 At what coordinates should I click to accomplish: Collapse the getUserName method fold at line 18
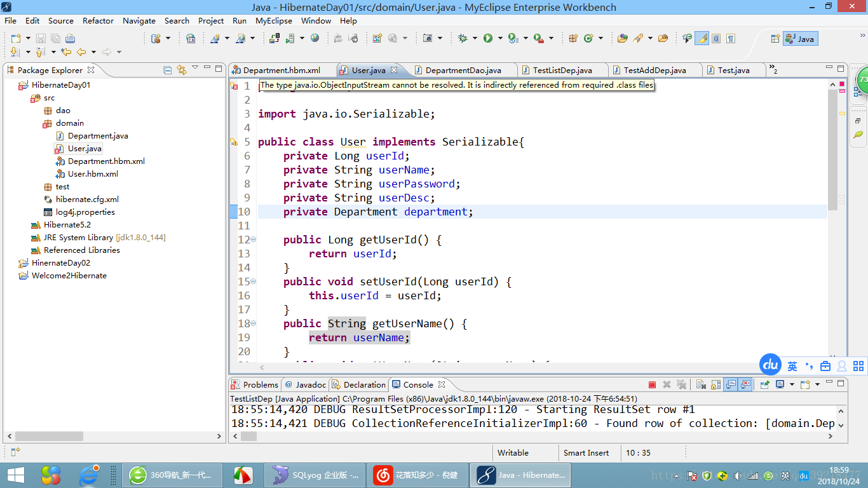(x=254, y=323)
